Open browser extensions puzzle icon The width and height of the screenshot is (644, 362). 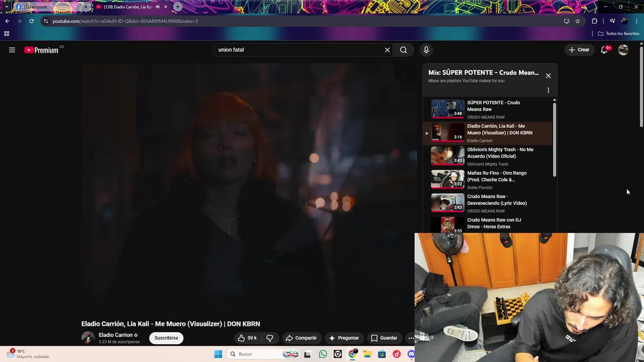(595, 21)
